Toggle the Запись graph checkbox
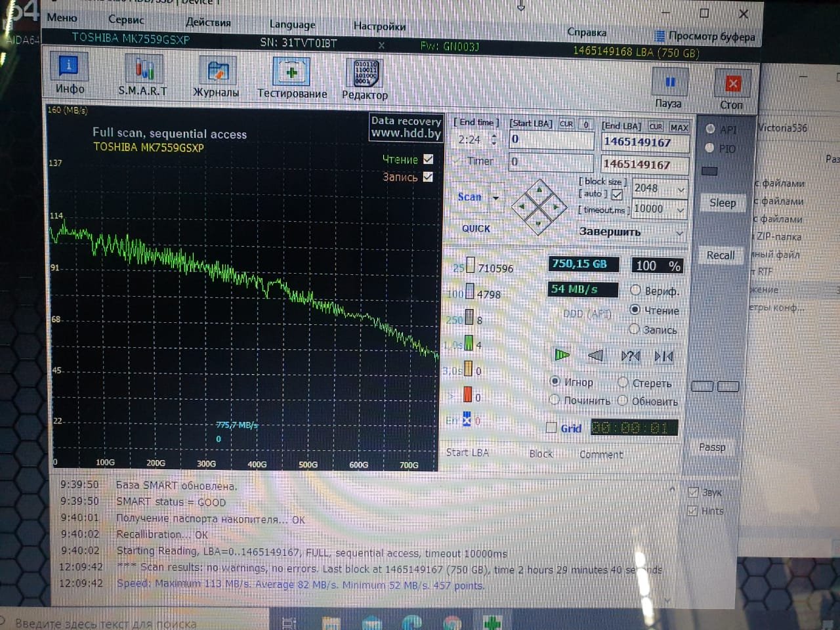Image resolution: width=840 pixels, height=630 pixels. (x=428, y=177)
